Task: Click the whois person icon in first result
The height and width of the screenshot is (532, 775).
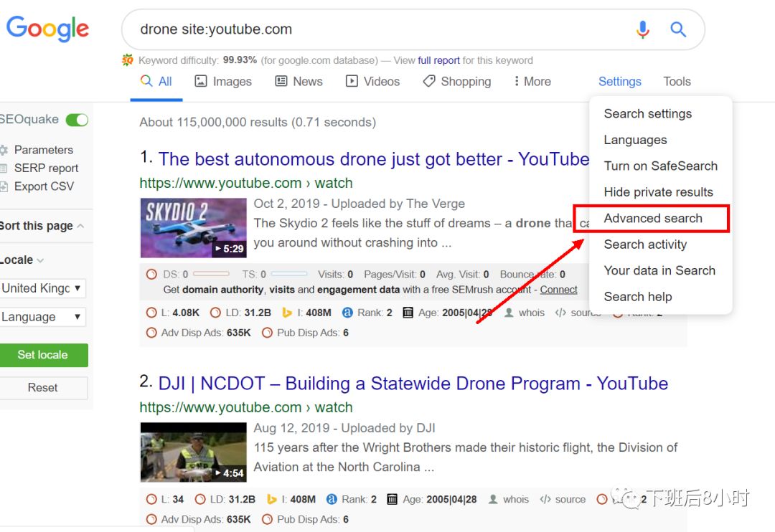Action: (x=509, y=313)
